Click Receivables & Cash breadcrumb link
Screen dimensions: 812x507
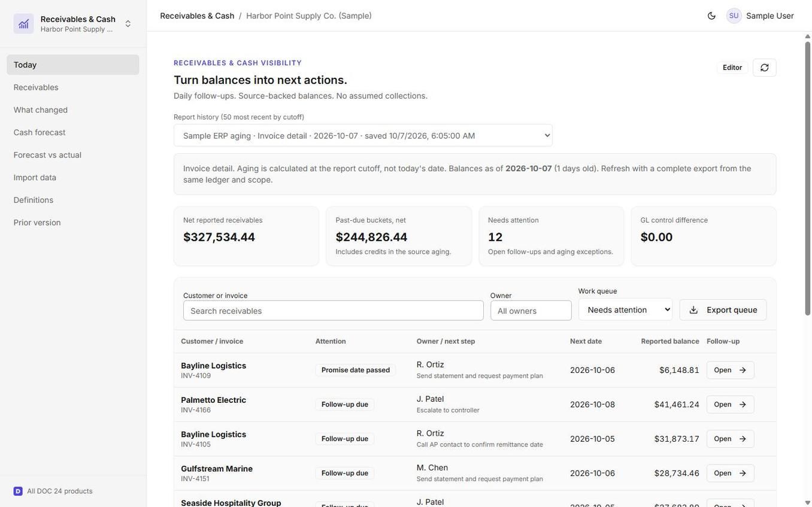pyautogui.click(x=197, y=16)
